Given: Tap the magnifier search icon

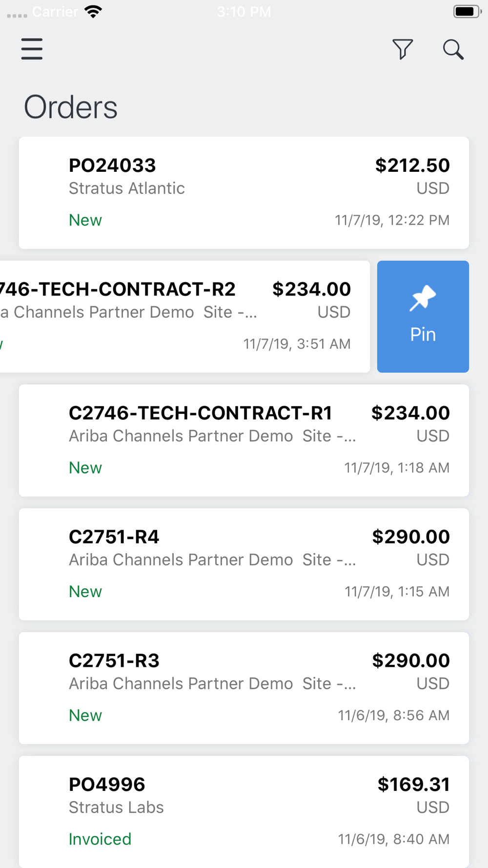Looking at the screenshot, I should [453, 49].
